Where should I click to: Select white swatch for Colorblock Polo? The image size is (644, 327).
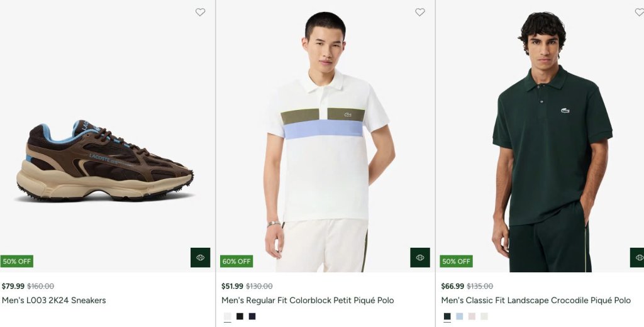(x=228, y=316)
